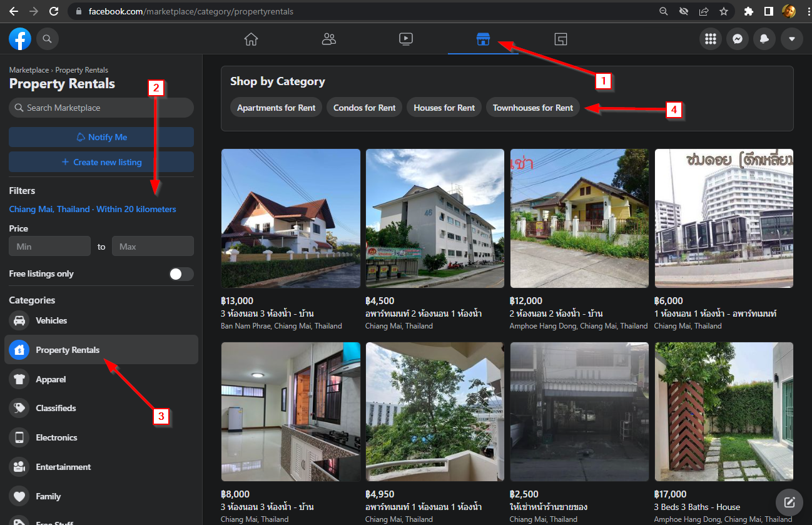
Task: Open the Friends tab
Action: 328,39
